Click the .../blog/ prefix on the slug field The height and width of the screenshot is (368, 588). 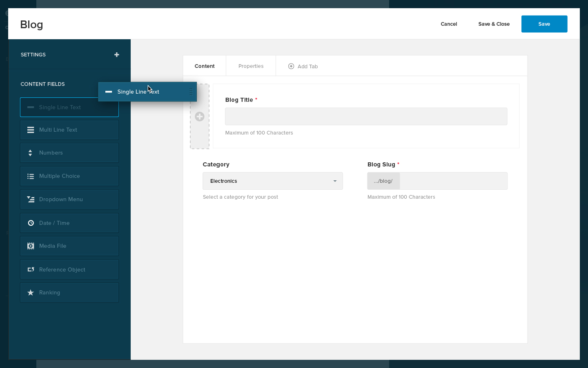click(x=383, y=181)
